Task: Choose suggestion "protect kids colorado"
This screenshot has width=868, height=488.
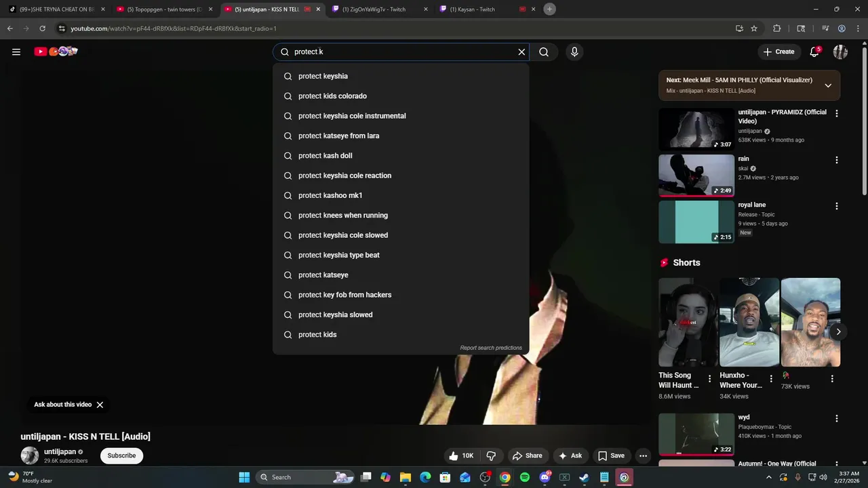Action: [401, 96]
